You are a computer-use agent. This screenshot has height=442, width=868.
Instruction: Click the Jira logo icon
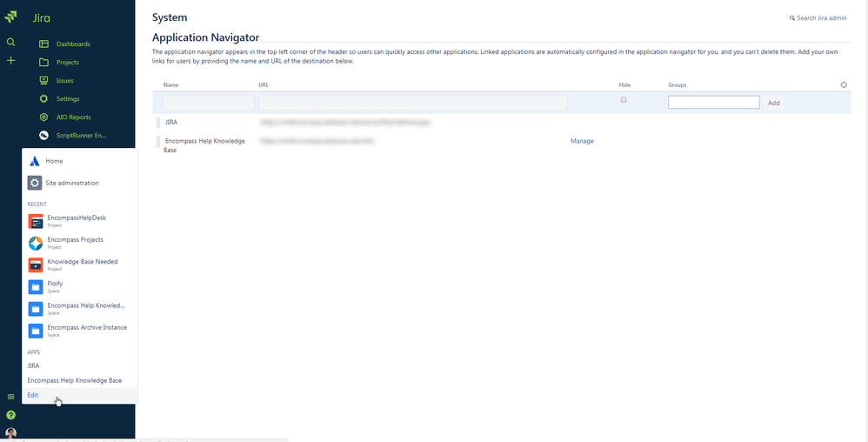[x=10, y=17]
